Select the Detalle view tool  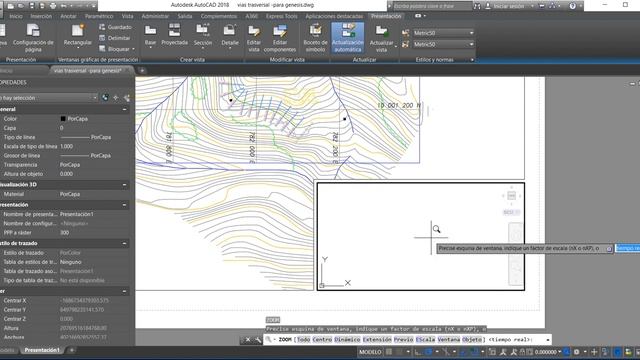[x=230, y=36]
